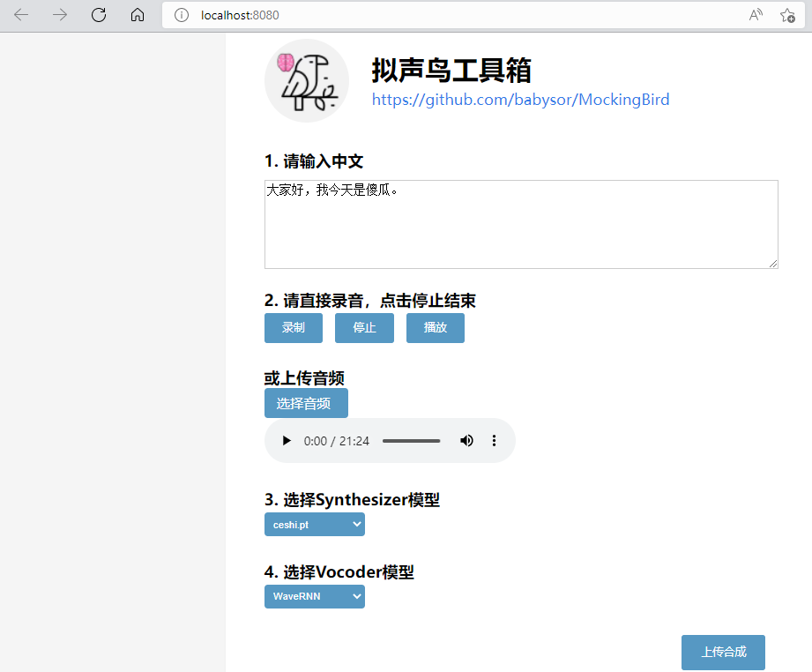Viewport: 812px width, 672px height.
Task: Click inside the Chinese text input area
Action: click(520, 225)
